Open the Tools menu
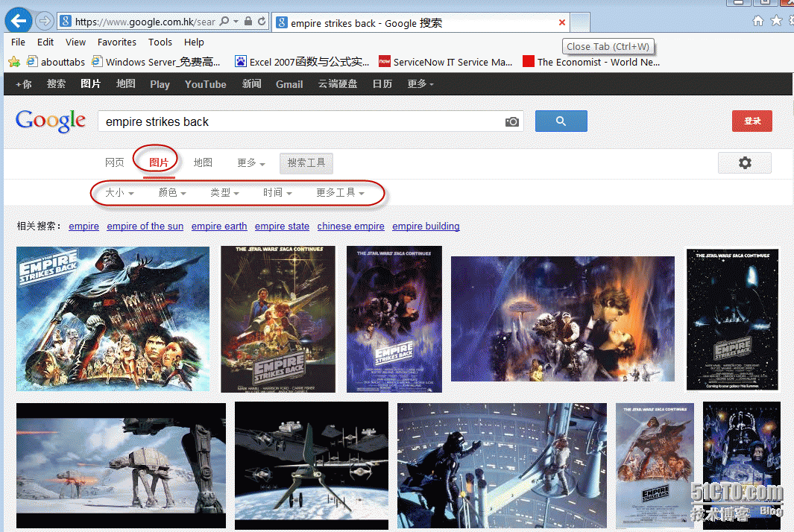This screenshot has width=794, height=532. click(160, 42)
